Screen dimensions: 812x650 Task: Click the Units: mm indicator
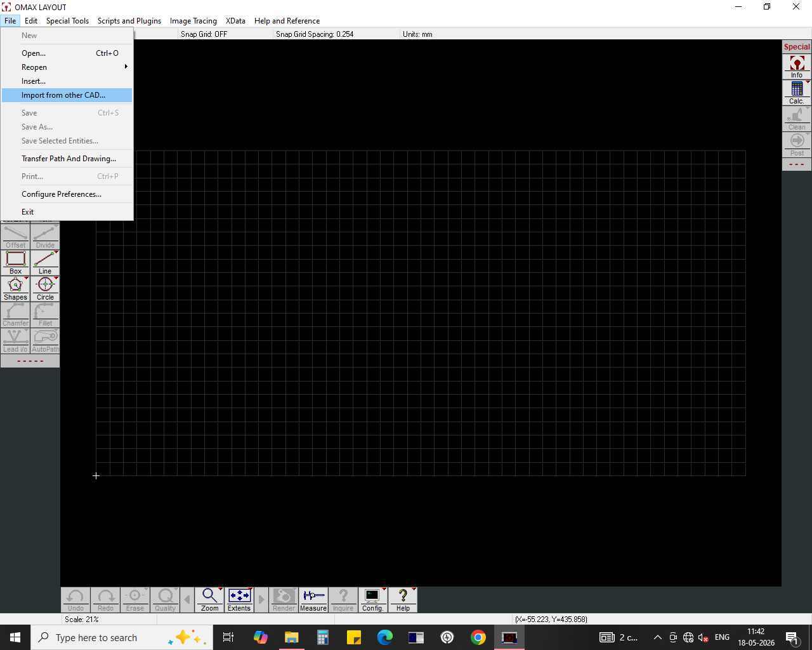point(417,34)
